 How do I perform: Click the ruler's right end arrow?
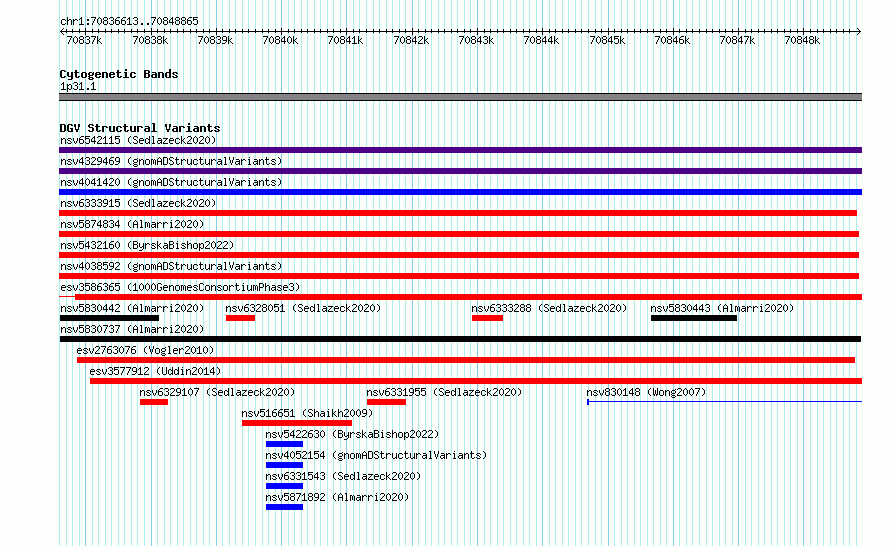859,32
